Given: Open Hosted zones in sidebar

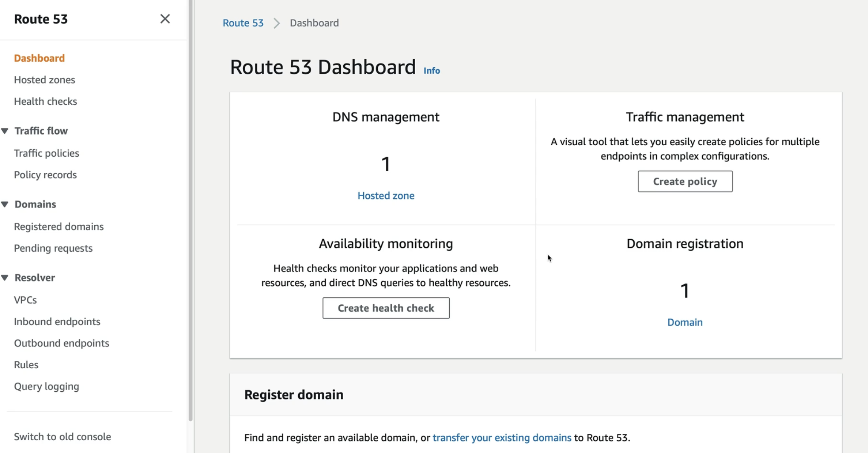Looking at the screenshot, I should (x=44, y=80).
